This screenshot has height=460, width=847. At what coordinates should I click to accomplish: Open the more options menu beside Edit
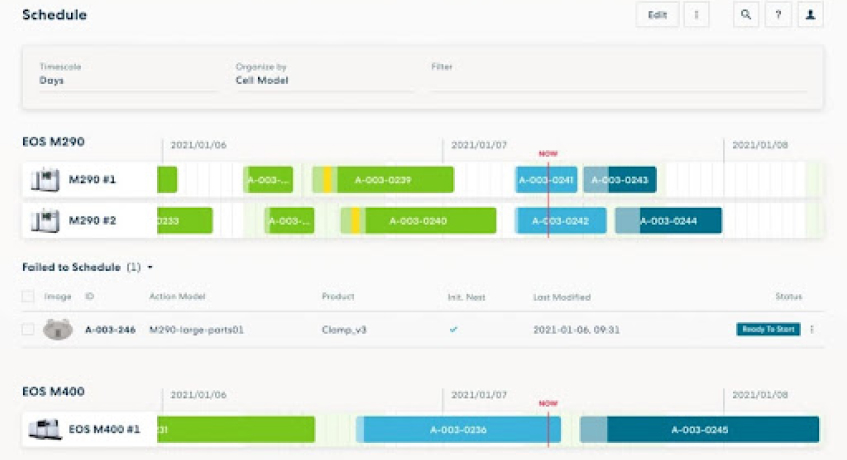coord(696,15)
